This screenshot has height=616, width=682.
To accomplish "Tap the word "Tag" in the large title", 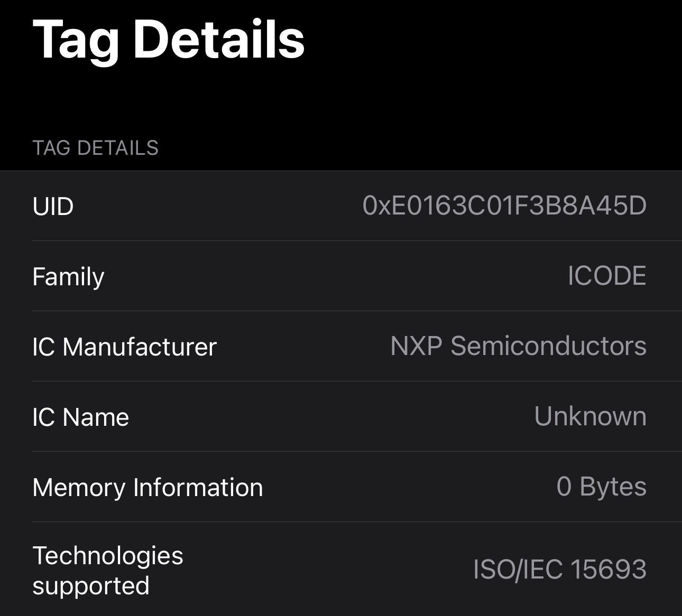I will coord(76,40).
